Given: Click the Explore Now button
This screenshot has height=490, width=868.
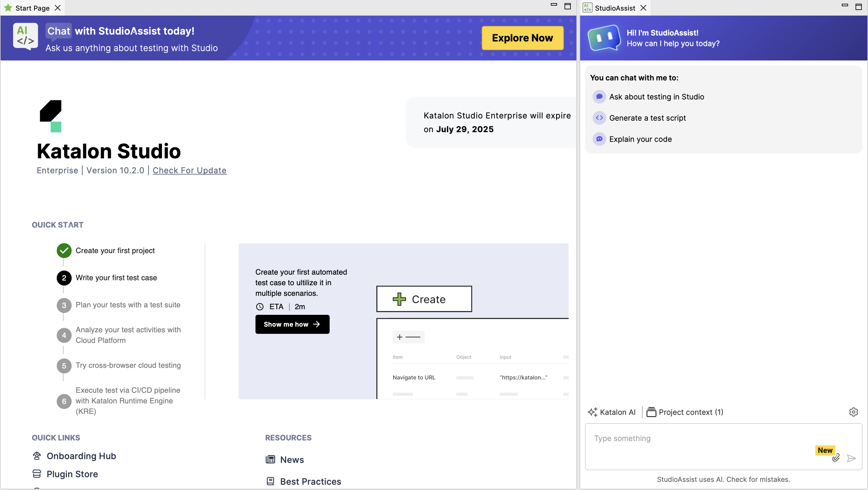Looking at the screenshot, I should pos(522,38).
